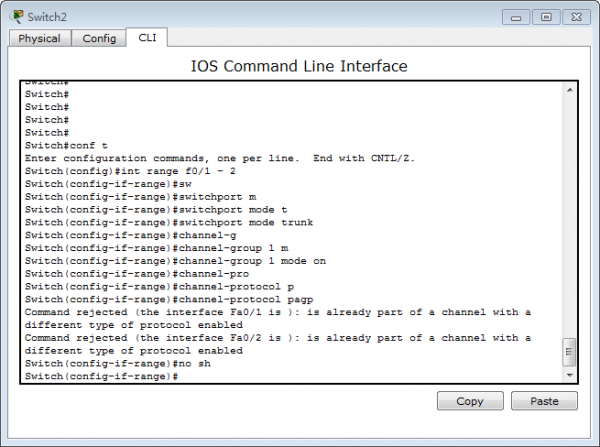
Task: Switch to the Physical tab
Action: pyautogui.click(x=39, y=39)
